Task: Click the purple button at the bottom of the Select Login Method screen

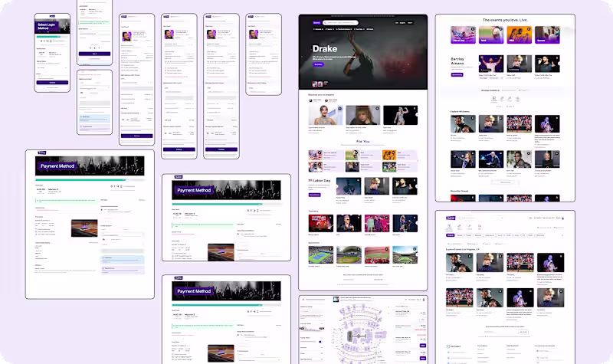Action: (x=52, y=83)
